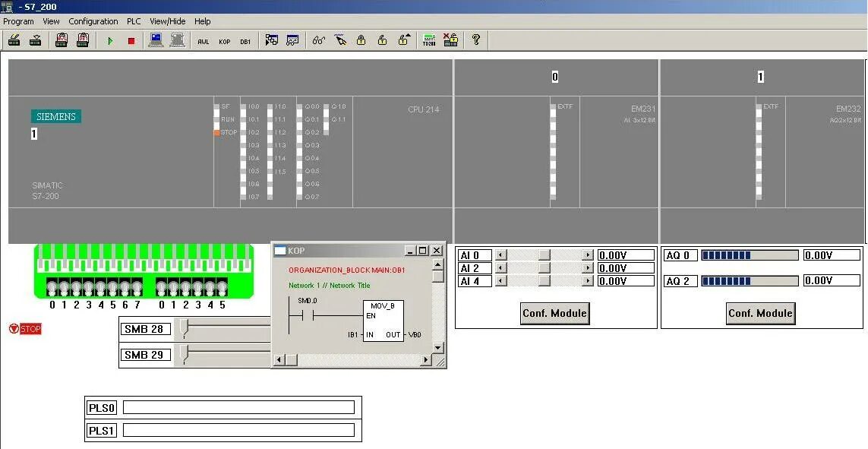This screenshot has width=868, height=449.
Task: Click AI 4 slider left arrow
Action: coord(500,280)
